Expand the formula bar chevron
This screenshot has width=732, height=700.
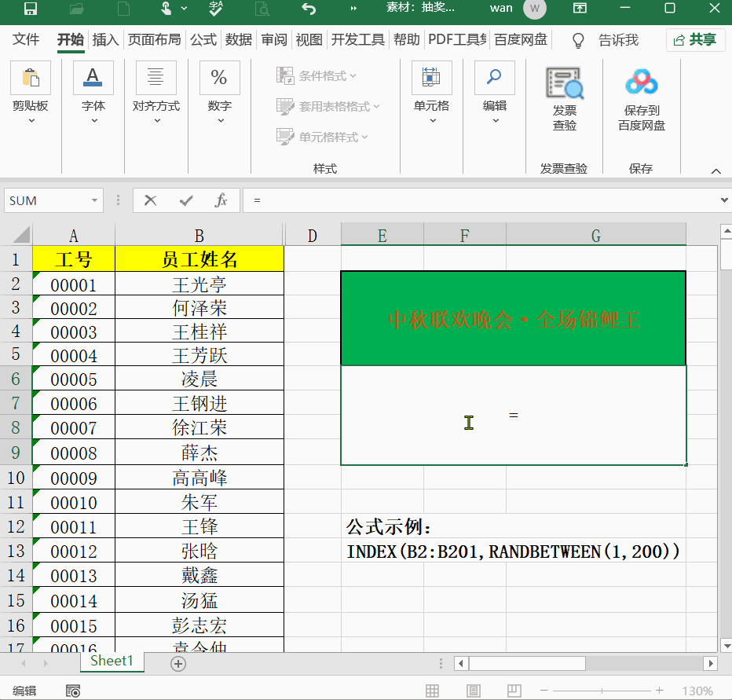tap(724, 200)
